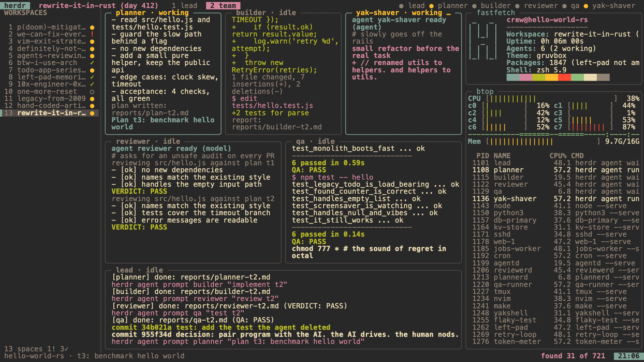The height and width of the screenshot is (362, 644).
Task: Click the '6 passed in 0.59s' line
Action: click(x=328, y=163)
